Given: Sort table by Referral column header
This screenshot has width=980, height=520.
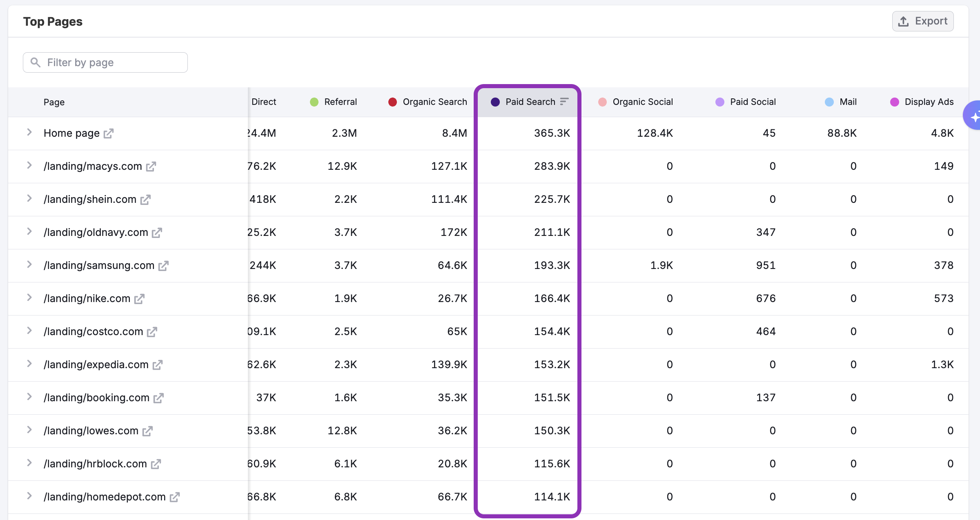Looking at the screenshot, I should 340,102.
